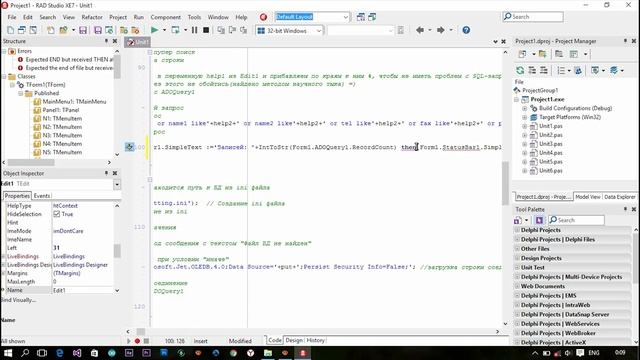640x360 pixels.
Task: Click the Windows Start button
Action: point(8,353)
